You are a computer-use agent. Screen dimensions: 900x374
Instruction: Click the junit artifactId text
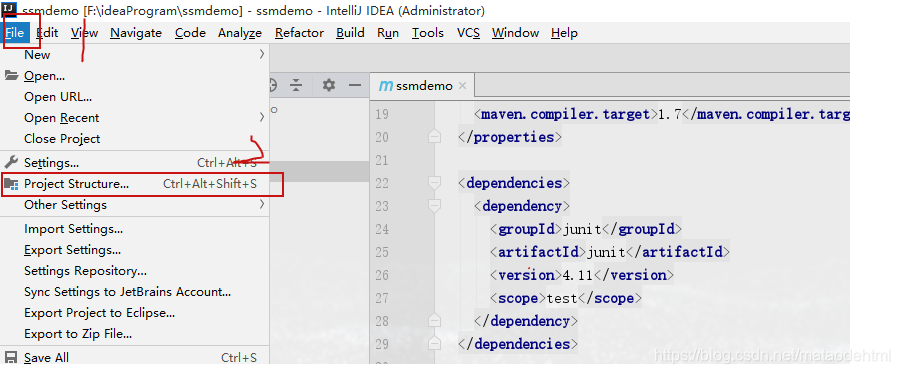click(x=606, y=252)
